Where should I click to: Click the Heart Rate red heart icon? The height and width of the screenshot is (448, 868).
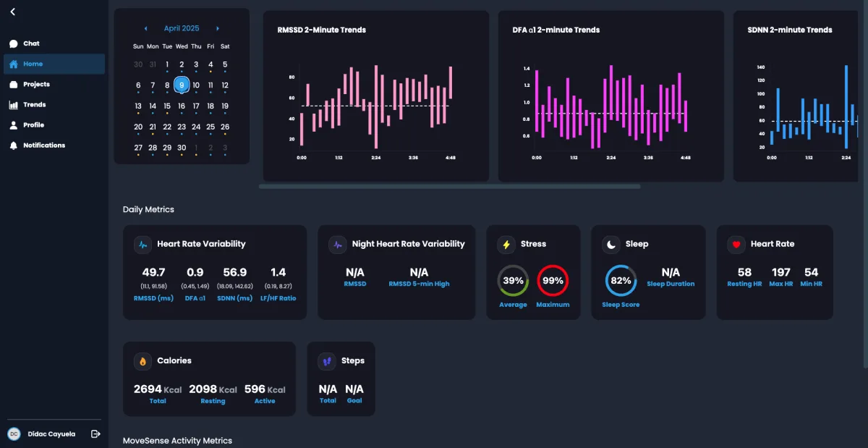click(x=736, y=245)
